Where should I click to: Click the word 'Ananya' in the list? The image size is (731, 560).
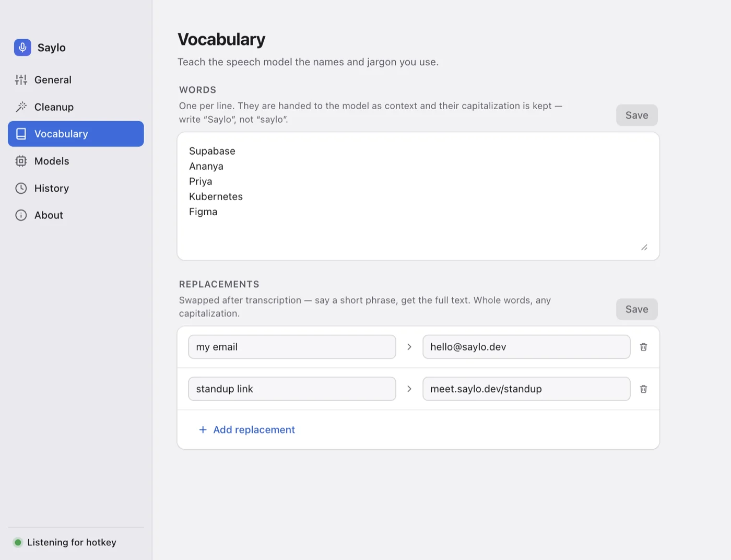[x=206, y=166]
